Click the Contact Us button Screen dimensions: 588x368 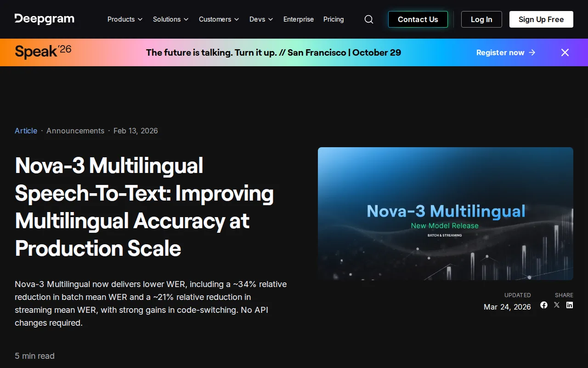[x=418, y=19]
